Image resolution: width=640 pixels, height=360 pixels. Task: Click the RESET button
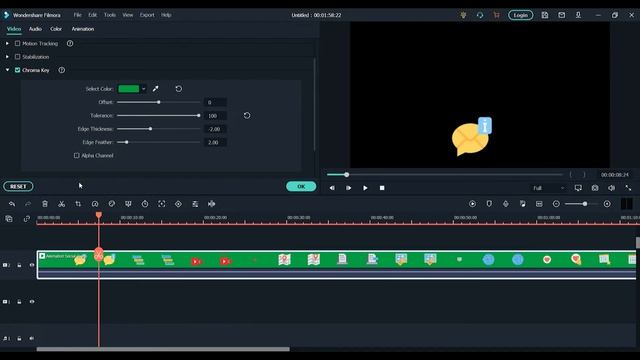(18, 186)
